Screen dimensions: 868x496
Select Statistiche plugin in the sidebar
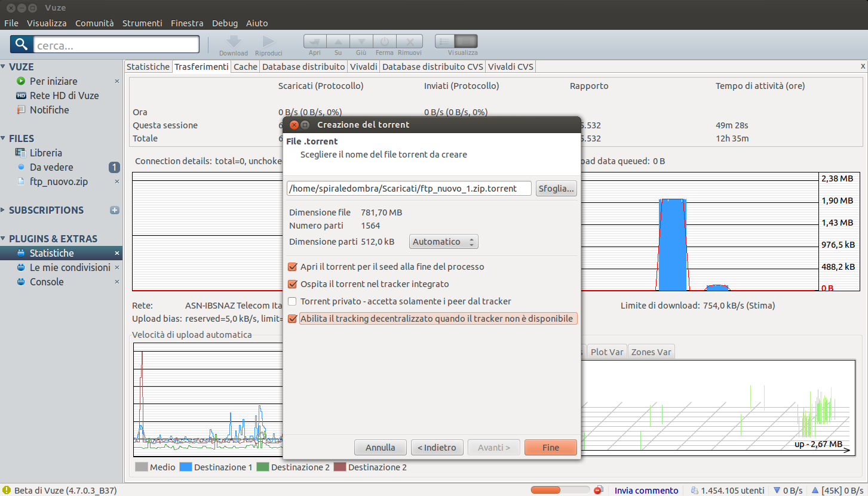click(51, 253)
